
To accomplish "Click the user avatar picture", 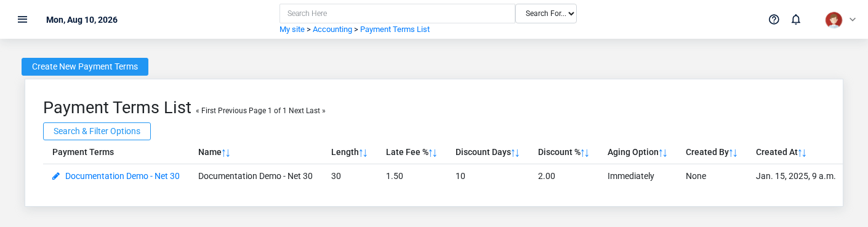I will [834, 20].
